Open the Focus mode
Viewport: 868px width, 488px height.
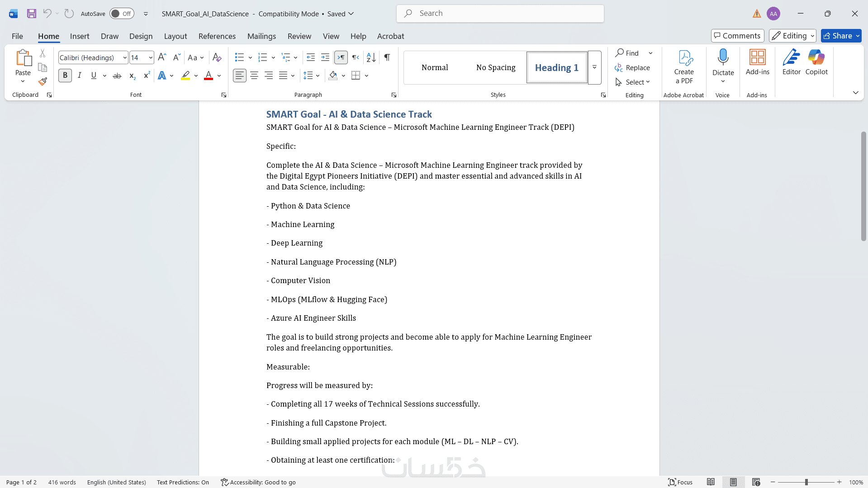point(680,482)
